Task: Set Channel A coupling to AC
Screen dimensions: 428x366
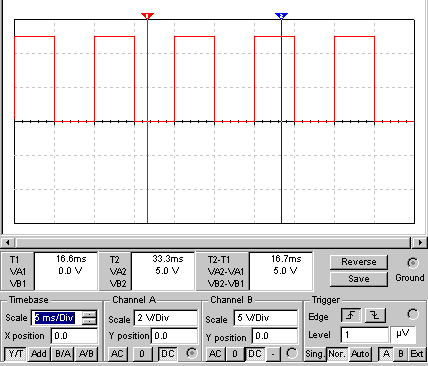Action: tap(117, 354)
